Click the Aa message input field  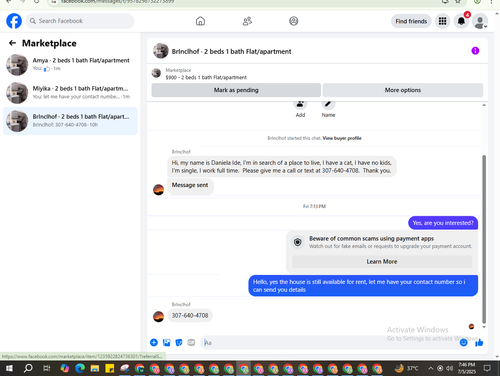pos(330,342)
